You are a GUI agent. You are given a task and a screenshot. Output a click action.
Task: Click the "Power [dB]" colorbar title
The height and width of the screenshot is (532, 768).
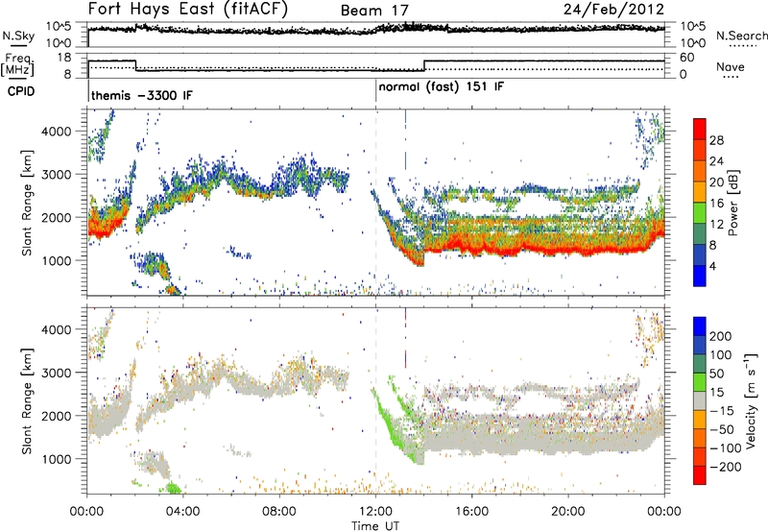coord(733,203)
